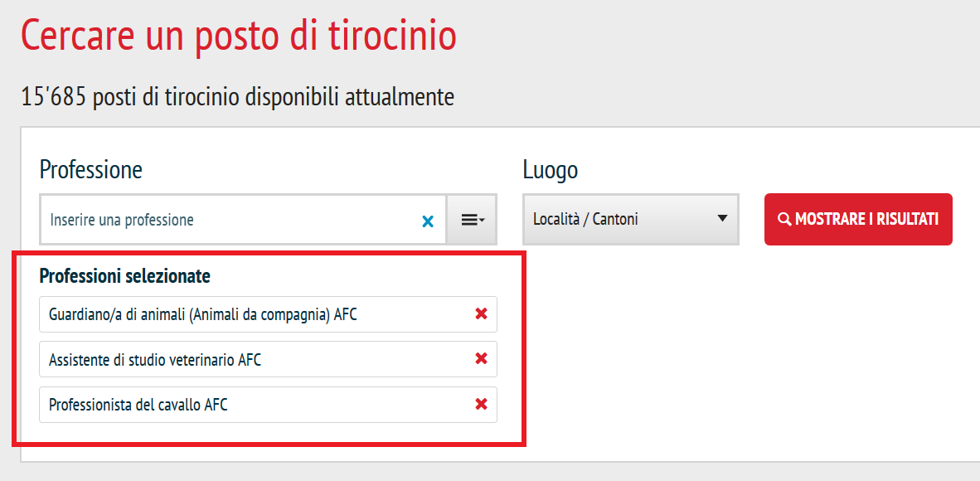
Task: Select the Assistente di studio veterinario entry
Action: [268, 359]
